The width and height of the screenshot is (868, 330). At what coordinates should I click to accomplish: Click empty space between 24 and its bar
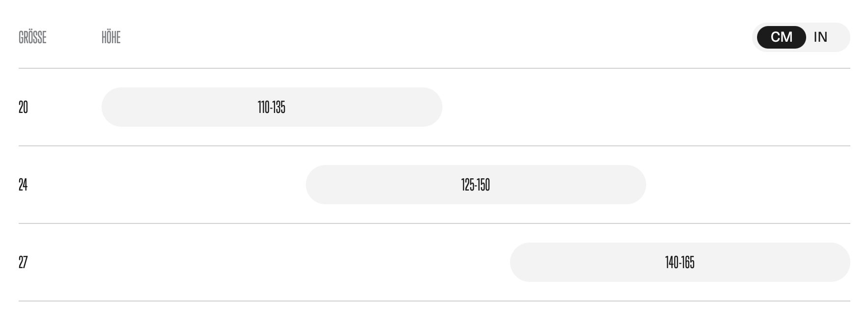click(x=167, y=185)
